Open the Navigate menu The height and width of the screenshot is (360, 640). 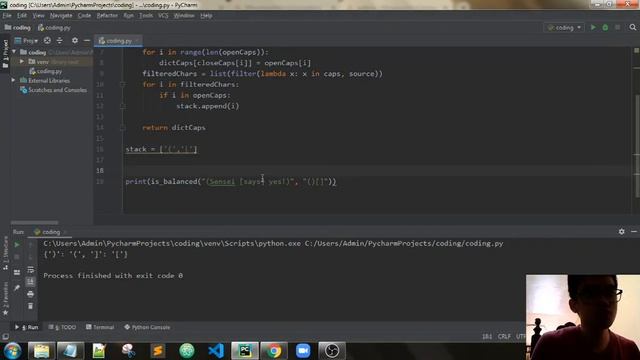(61, 16)
